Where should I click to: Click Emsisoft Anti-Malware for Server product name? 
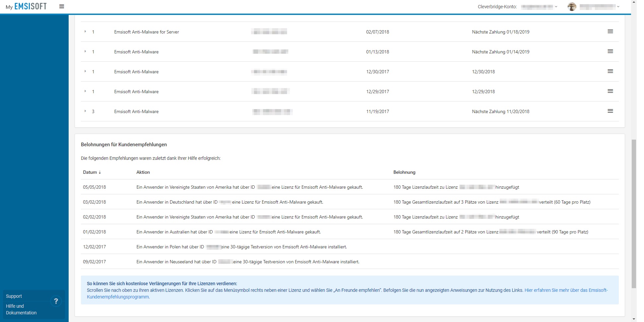147,32
